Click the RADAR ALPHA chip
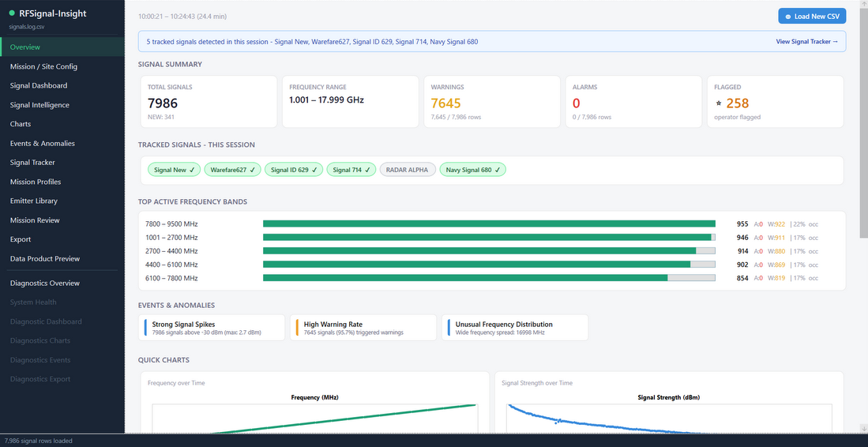Viewport: 868px width, 447px height. (408, 170)
